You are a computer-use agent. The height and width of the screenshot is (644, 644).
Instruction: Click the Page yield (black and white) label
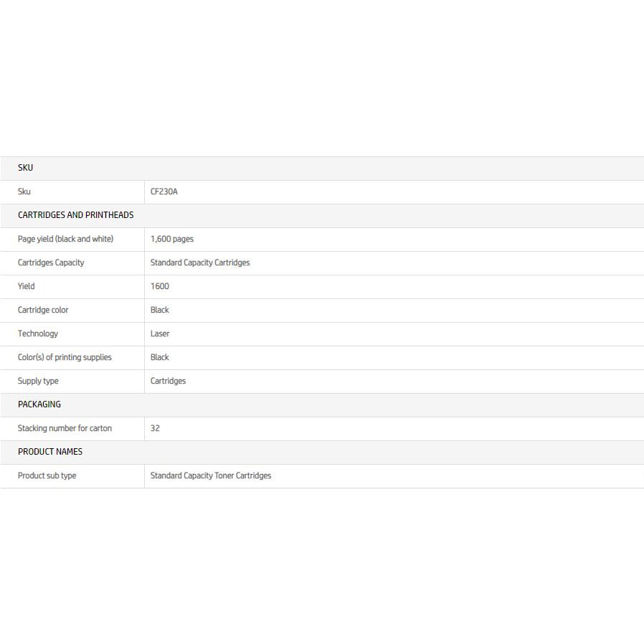[x=65, y=239]
